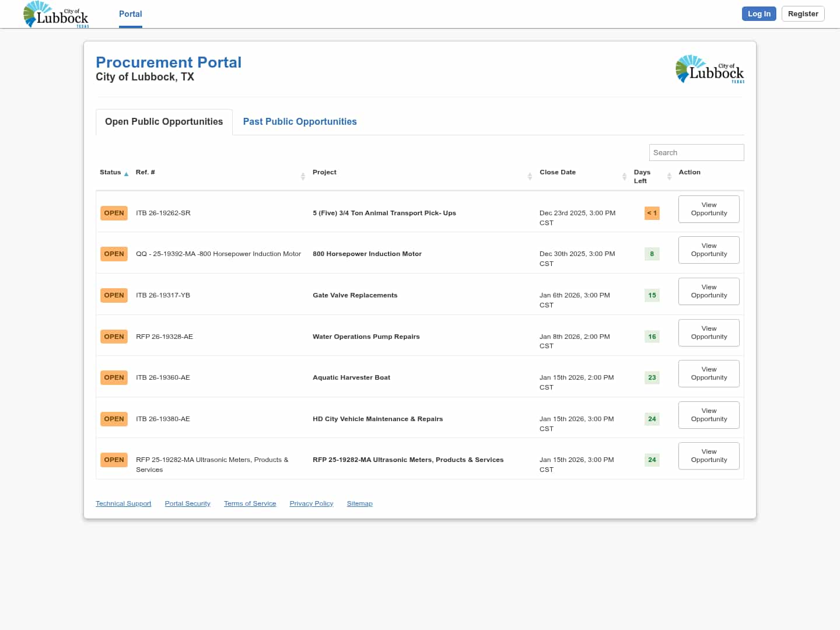Sort by Days Left column sort arrows
The width and height of the screenshot is (840, 630).
click(669, 176)
